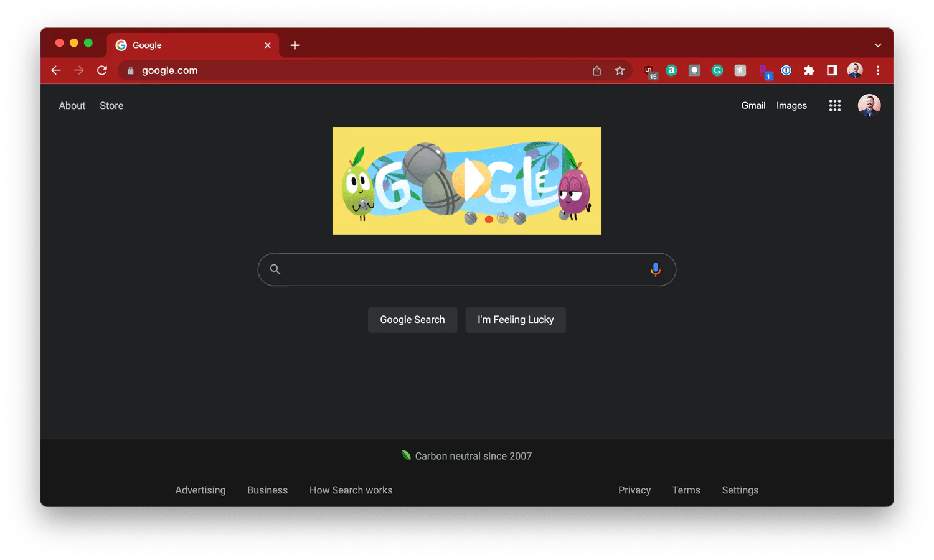
Task: Reload the Google page
Action: tap(102, 70)
